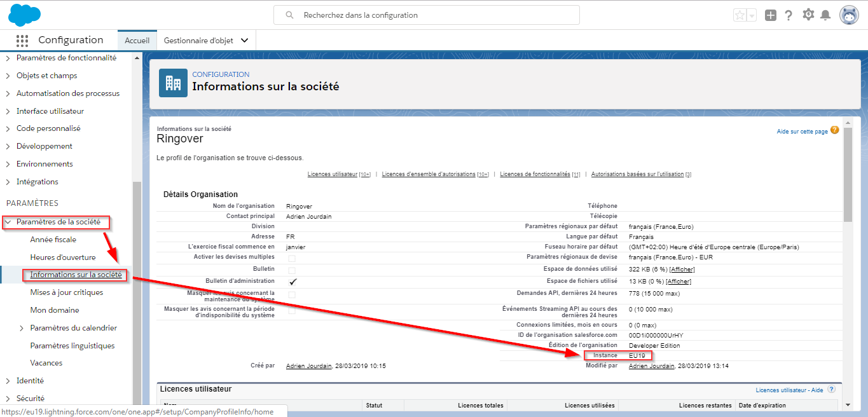Image resolution: width=868 pixels, height=417 pixels.
Task: Open the Gestionnaire d'objet tab
Action: (198, 40)
